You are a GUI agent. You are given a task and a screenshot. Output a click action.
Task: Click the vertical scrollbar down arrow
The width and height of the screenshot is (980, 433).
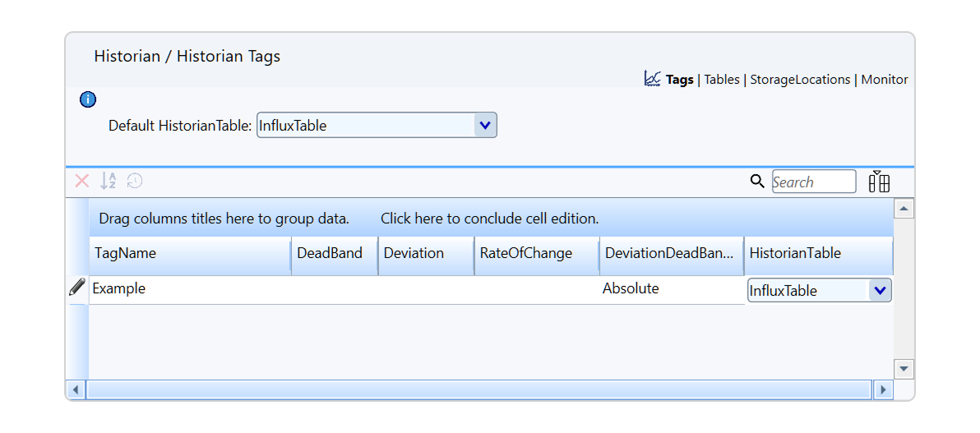(x=904, y=369)
